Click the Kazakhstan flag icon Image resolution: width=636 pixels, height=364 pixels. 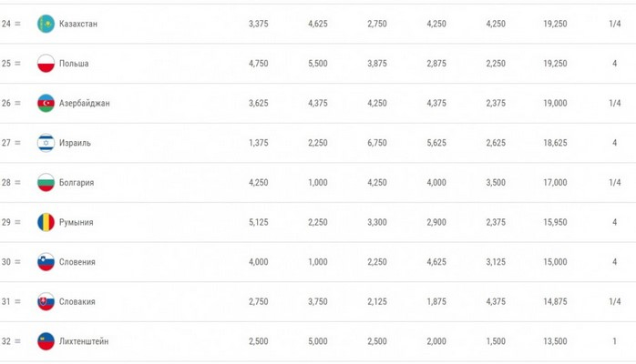tap(46, 24)
